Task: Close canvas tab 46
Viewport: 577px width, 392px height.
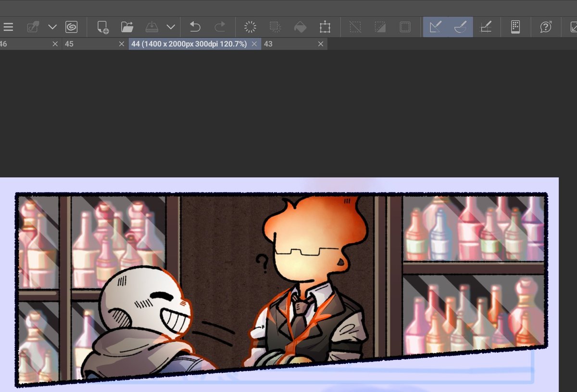Action: point(55,44)
